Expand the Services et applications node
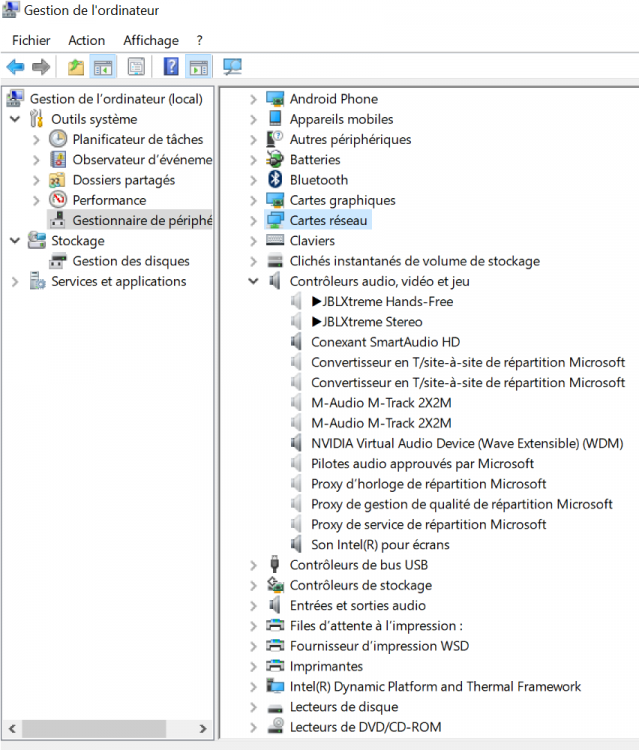 point(15,282)
